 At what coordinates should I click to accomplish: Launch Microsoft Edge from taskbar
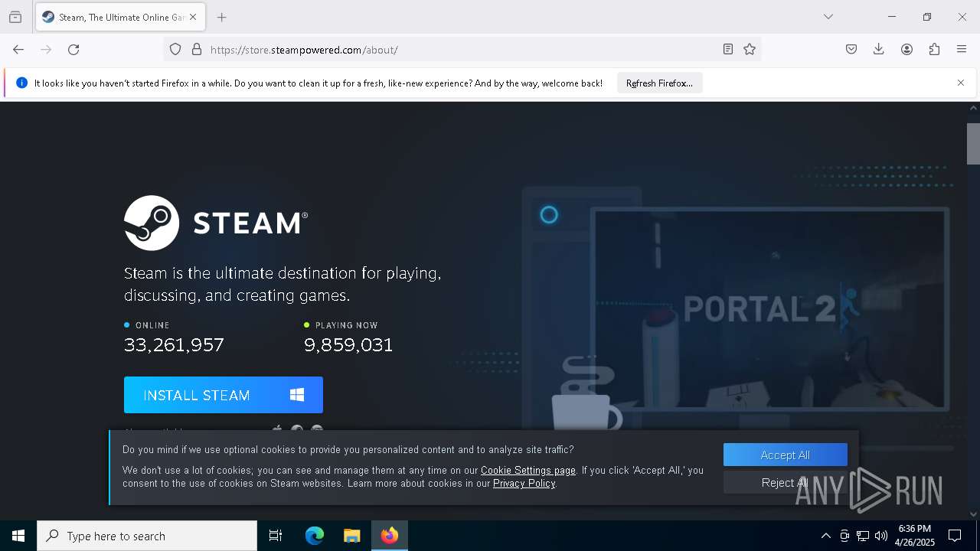(315, 536)
